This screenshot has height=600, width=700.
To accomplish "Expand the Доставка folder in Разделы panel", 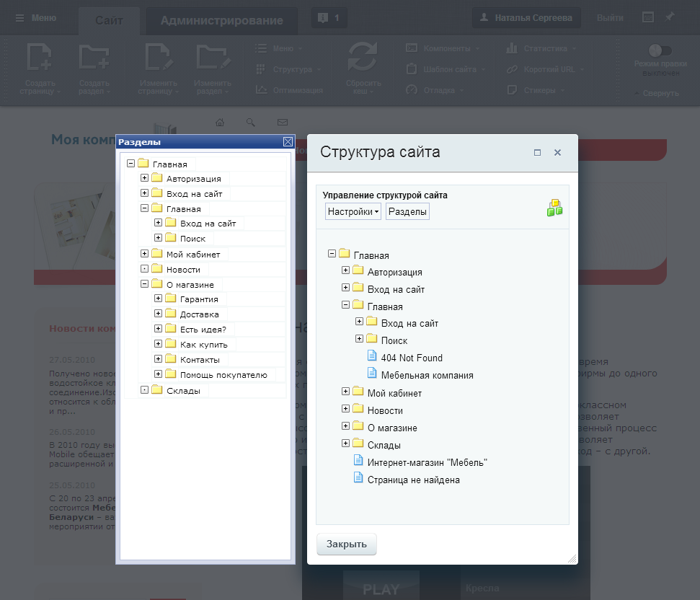I will [159, 314].
